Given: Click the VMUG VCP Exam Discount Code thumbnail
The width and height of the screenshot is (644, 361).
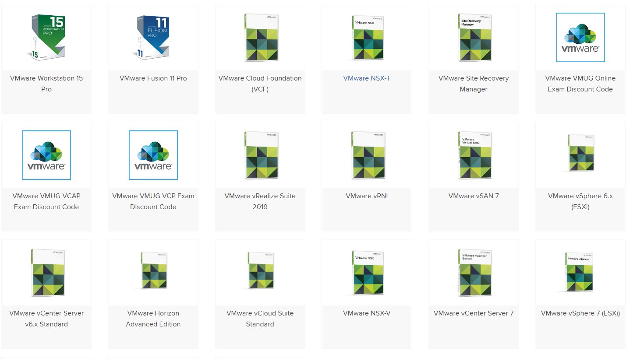Looking at the screenshot, I should pos(153,155).
